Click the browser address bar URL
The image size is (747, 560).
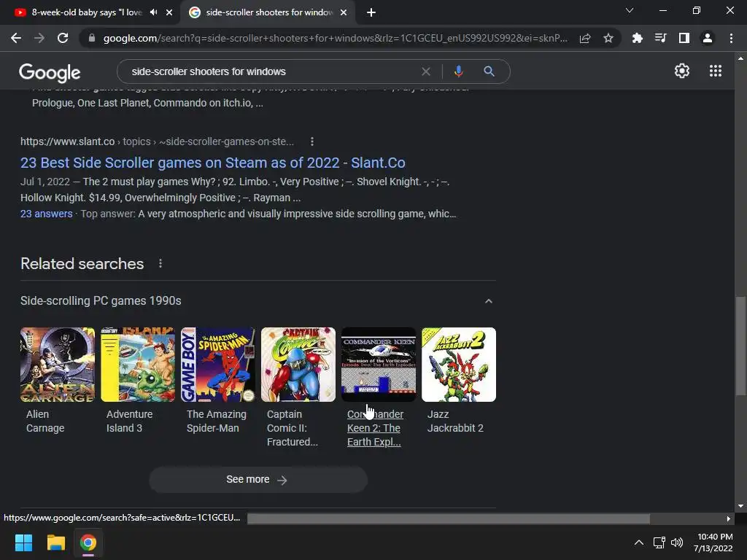click(x=336, y=38)
